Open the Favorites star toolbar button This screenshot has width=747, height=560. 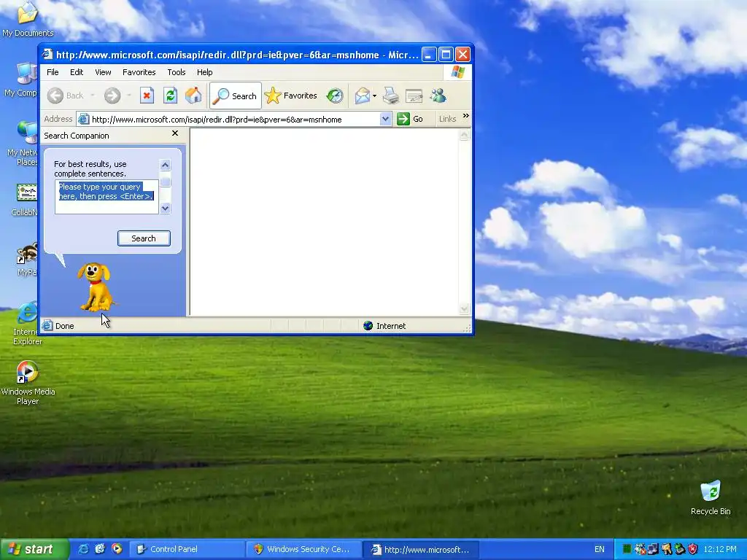[290, 96]
